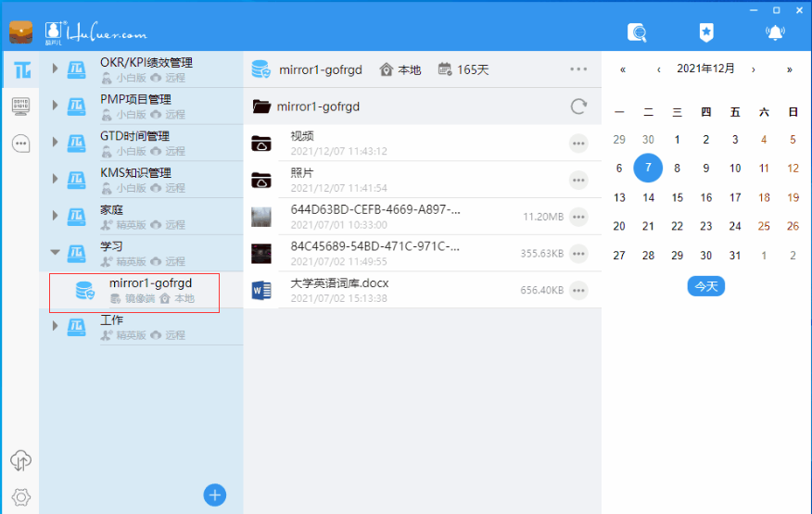The image size is (812, 514).
Task: Open the globe search icon in header
Action: (x=637, y=32)
